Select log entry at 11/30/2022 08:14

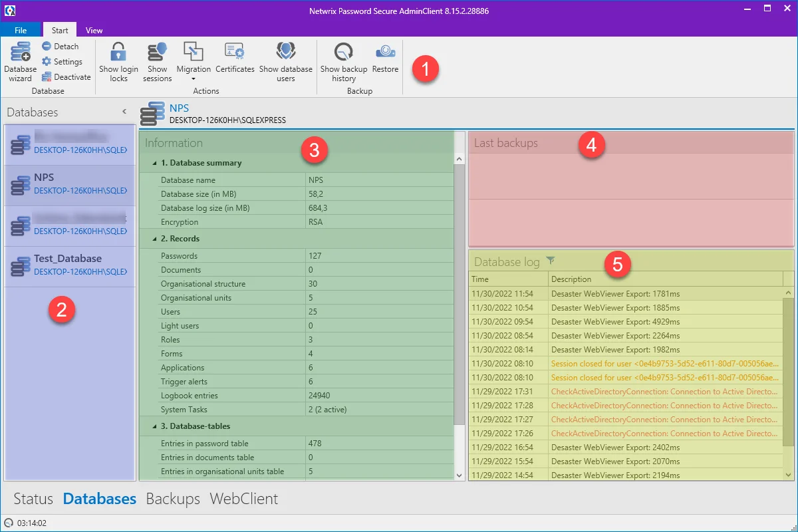click(626, 350)
